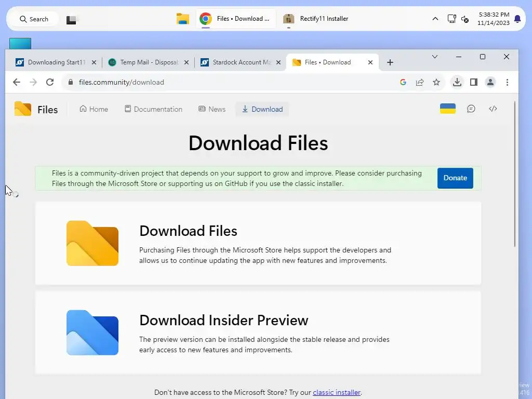Open a new Chrome tab
The width and height of the screenshot is (532, 399).
pos(390,62)
